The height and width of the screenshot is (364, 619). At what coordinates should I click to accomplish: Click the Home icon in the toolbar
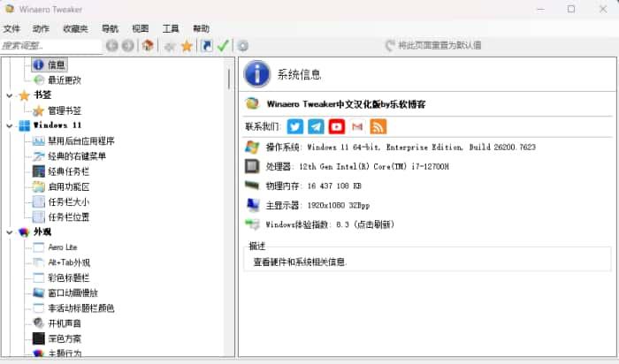click(x=148, y=46)
